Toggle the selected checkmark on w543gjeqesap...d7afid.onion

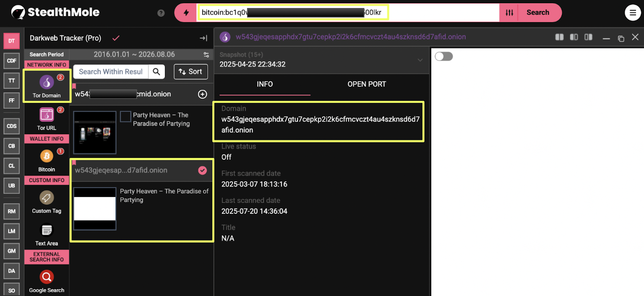click(x=202, y=170)
